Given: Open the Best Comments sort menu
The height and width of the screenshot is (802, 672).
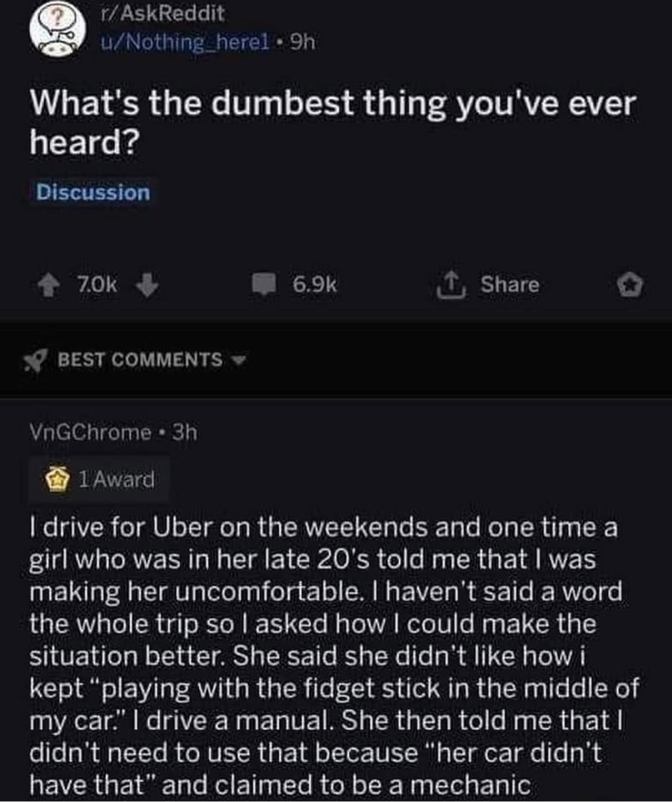Looking at the screenshot, I should pyautogui.click(x=140, y=360).
